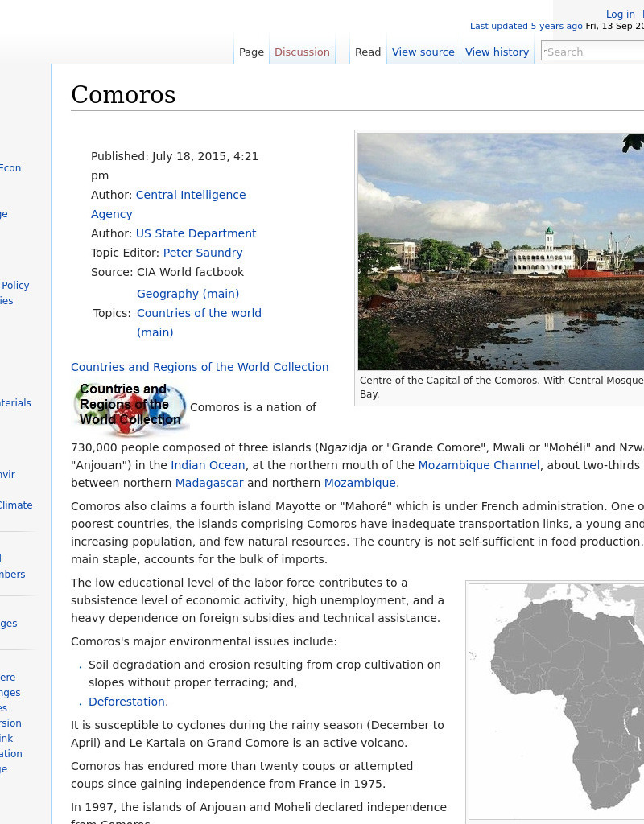
Task: Open the Geography (main) topic link
Action: (188, 294)
